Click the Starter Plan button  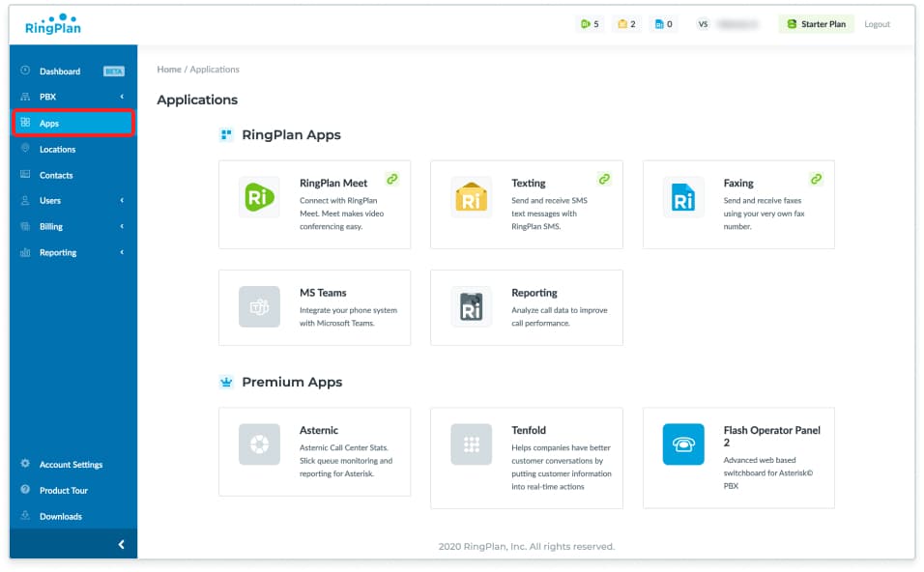[816, 24]
